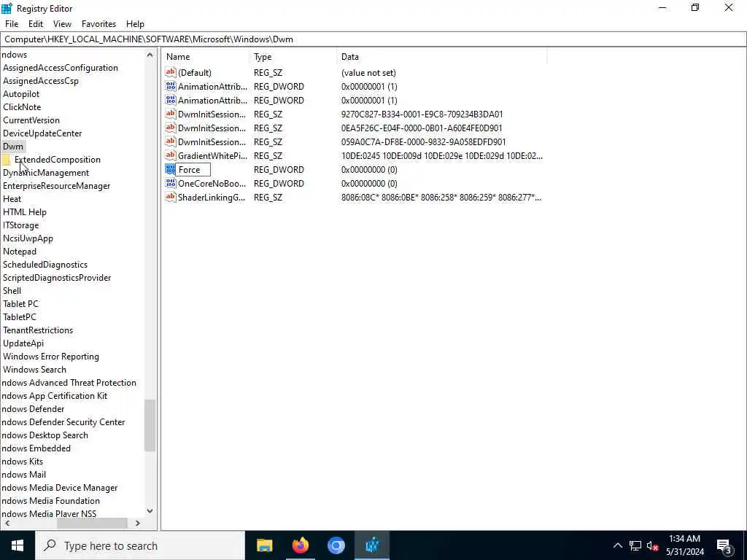Click the tree pane scroll up arrow

[x=150, y=55]
